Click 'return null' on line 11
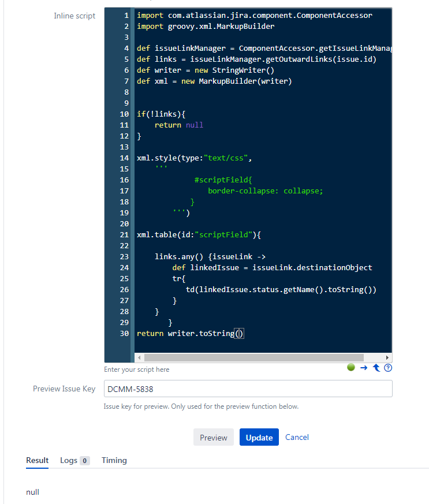This screenshot has width=429, height=504. (178, 125)
